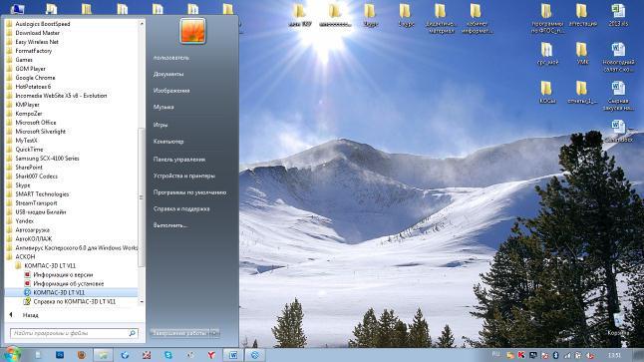Viewport: 644px width, 362px height.
Task: Launch the highlighted КОМПАС-3D LT V11 program shortcut
Action: coord(71,292)
